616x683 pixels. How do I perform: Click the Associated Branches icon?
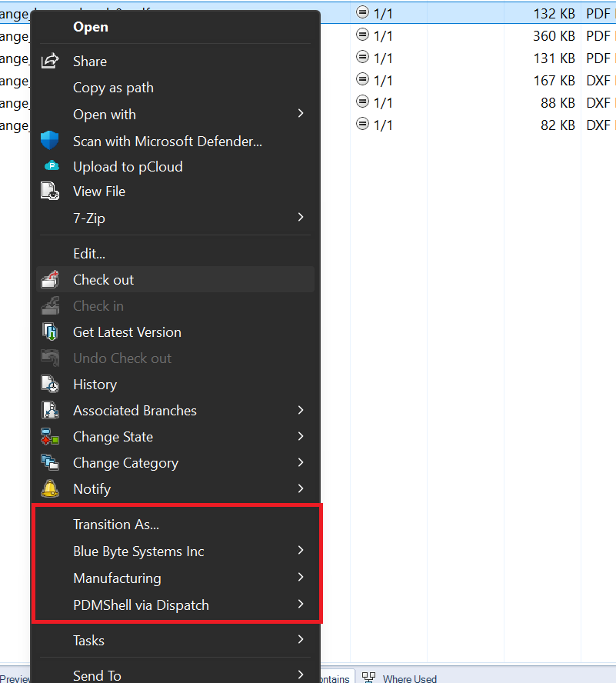(x=50, y=410)
